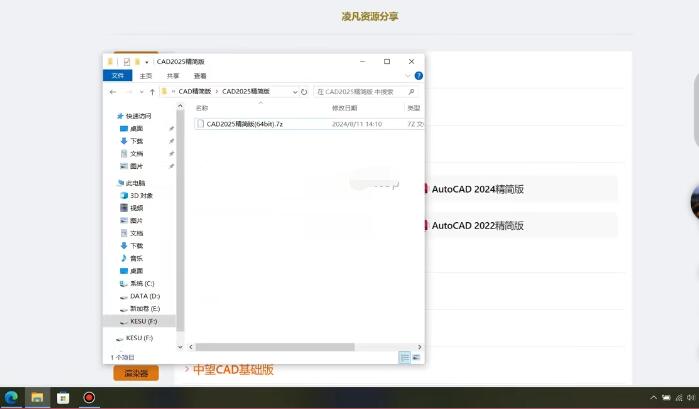Go up one folder level
The height and width of the screenshot is (409, 699).
tap(152, 92)
